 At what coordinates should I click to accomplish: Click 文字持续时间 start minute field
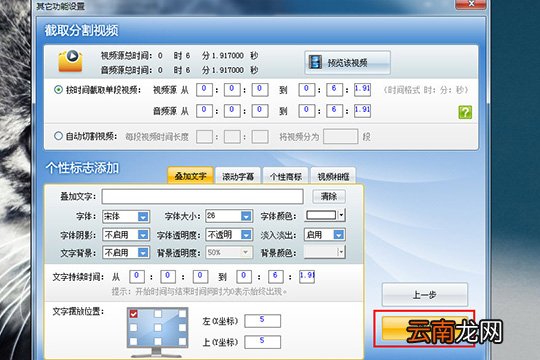pyautogui.click(x=168, y=277)
